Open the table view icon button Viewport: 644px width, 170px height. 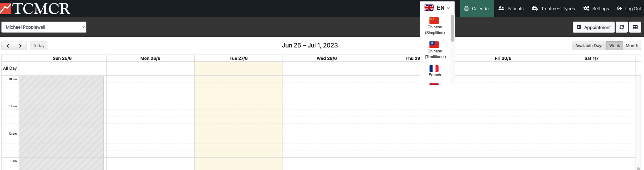pos(635,27)
